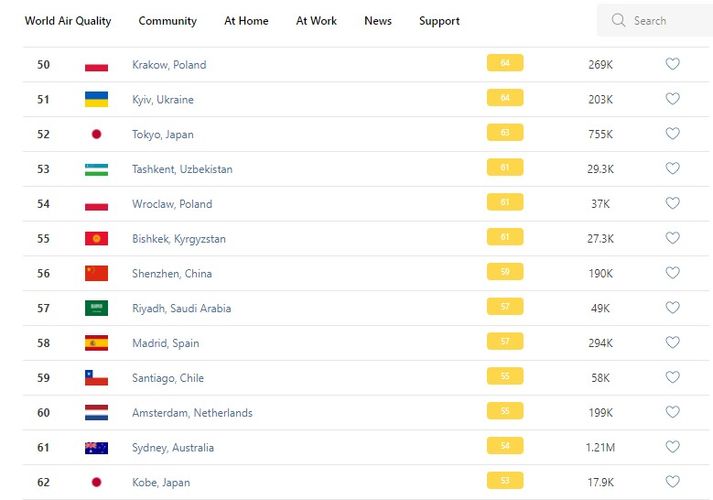713x500 pixels.
Task: Click the Uzbekistan flag icon
Action: [x=96, y=169]
